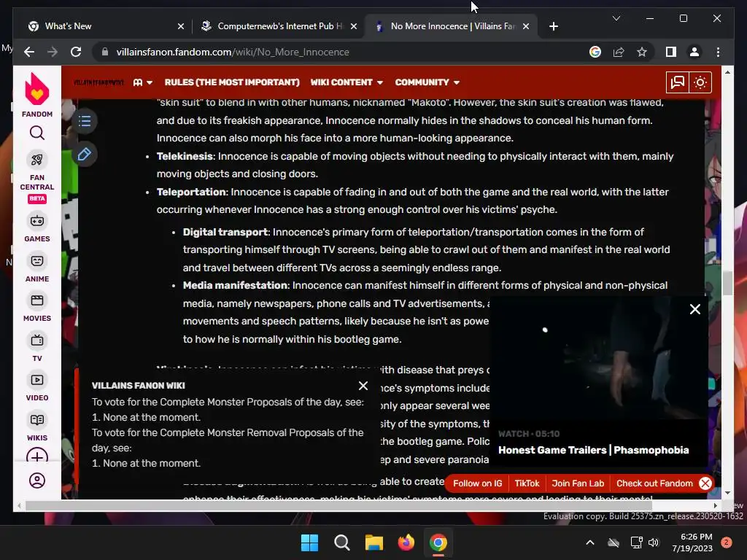Open the tab search chevron
747x560 pixels.
tap(616, 18)
